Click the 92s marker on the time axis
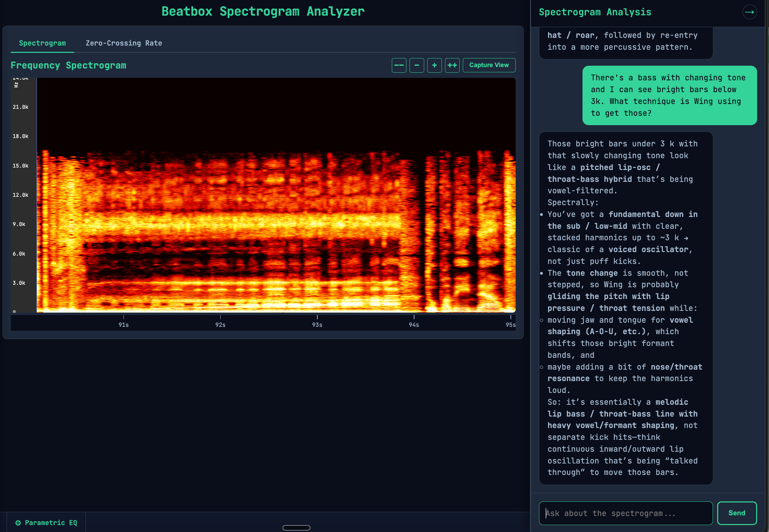 click(x=220, y=324)
